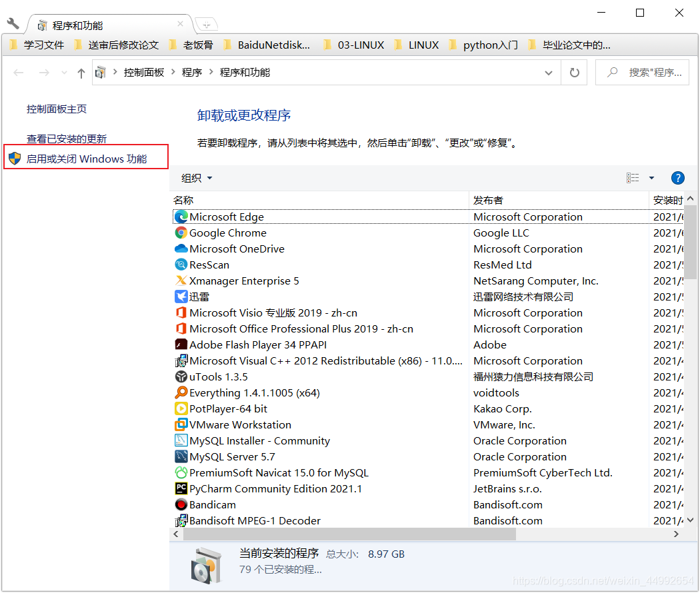Screen dimensions: 700x593
Task: Click the view layout icon
Action: click(633, 178)
